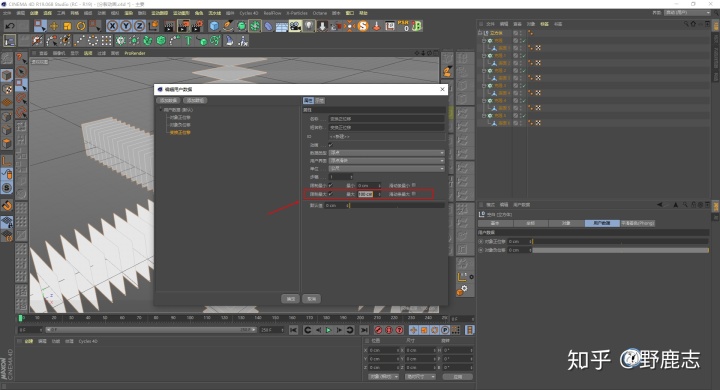Click add-group button in user data dialog
The height and width of the screenshot is (390, 720).
point(195,100)
